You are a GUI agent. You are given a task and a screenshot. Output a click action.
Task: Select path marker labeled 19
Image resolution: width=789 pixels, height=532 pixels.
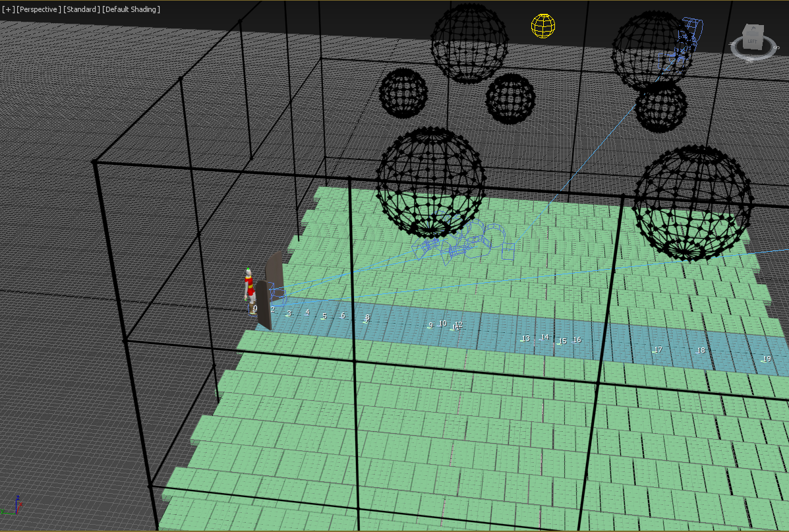767,359
